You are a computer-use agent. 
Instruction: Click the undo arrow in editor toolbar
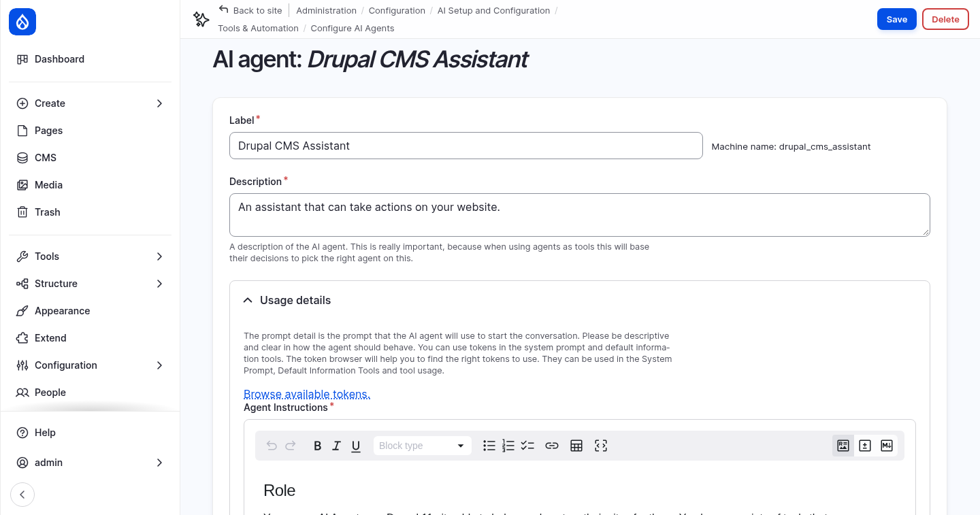[x=272, y=446]
